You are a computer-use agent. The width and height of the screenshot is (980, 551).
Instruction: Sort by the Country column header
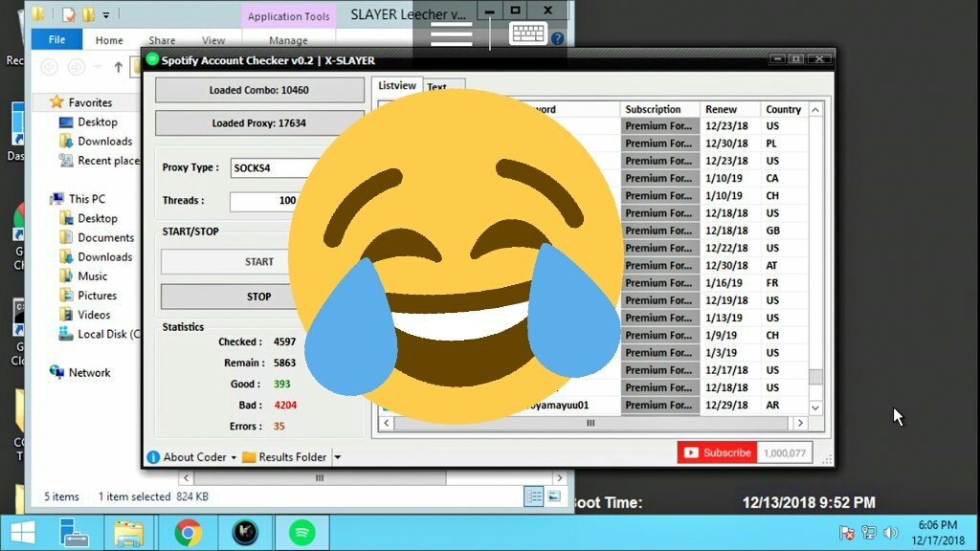[x=784, y=109]
